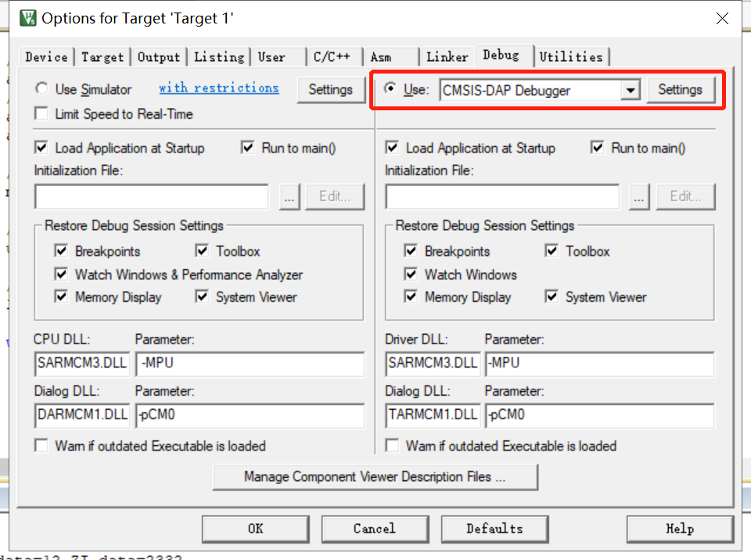Enable simulator outdated Executable warning
Viewport: 751px width, 560px height.
tap(41, 446)
